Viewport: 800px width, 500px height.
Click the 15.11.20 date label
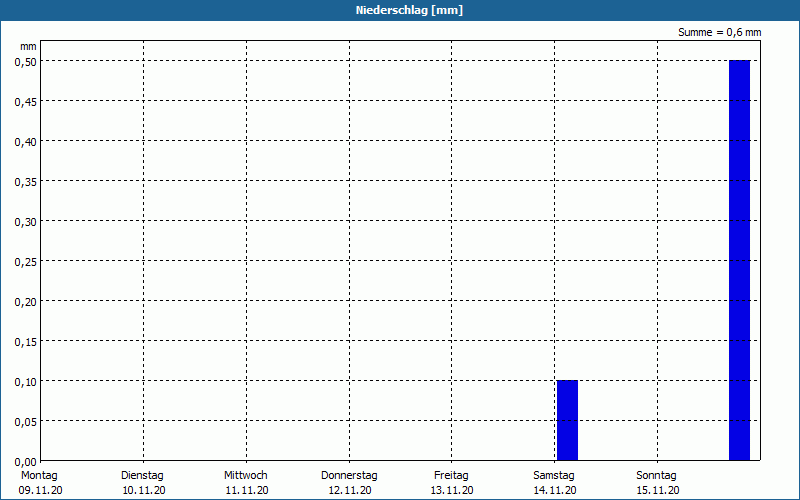pos(658,490)
